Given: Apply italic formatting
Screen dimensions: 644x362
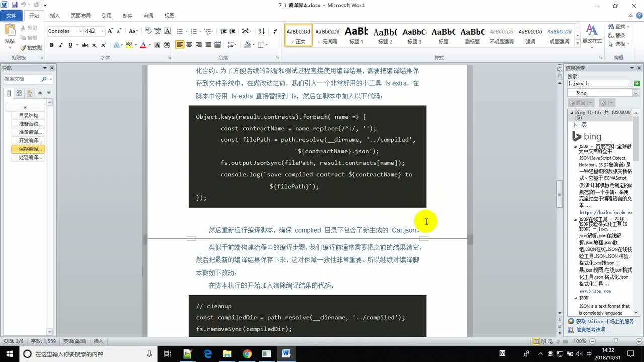Looking at the screenshot, I should pos(61,45).
